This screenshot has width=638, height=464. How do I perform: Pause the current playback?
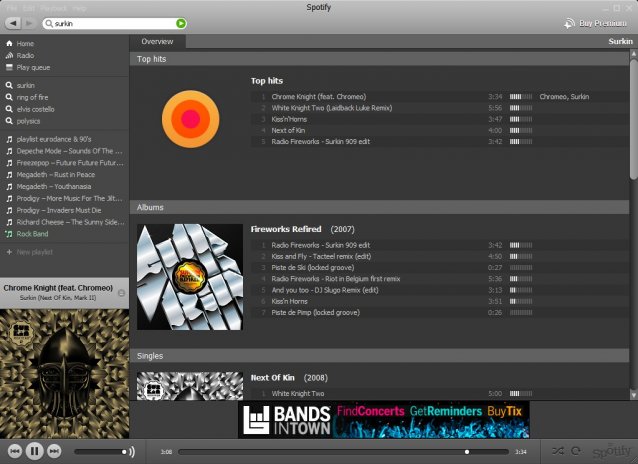point(35,451)
